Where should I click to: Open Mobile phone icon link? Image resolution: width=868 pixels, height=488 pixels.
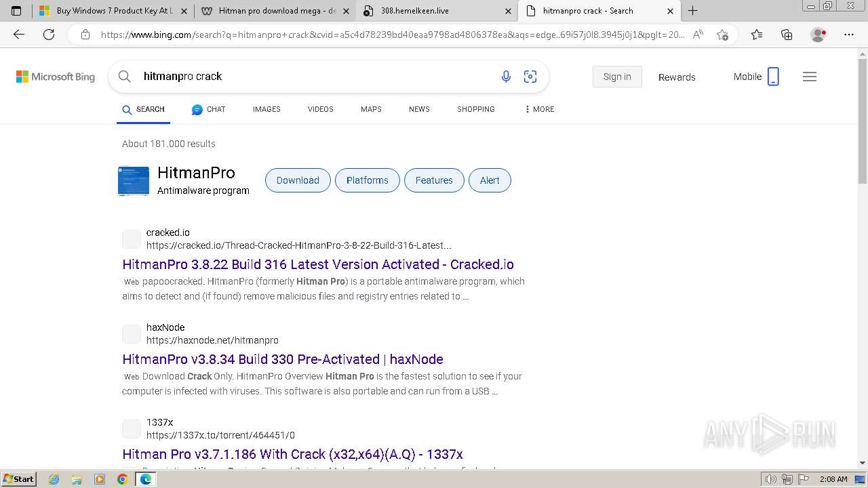[x=773, y=77]
